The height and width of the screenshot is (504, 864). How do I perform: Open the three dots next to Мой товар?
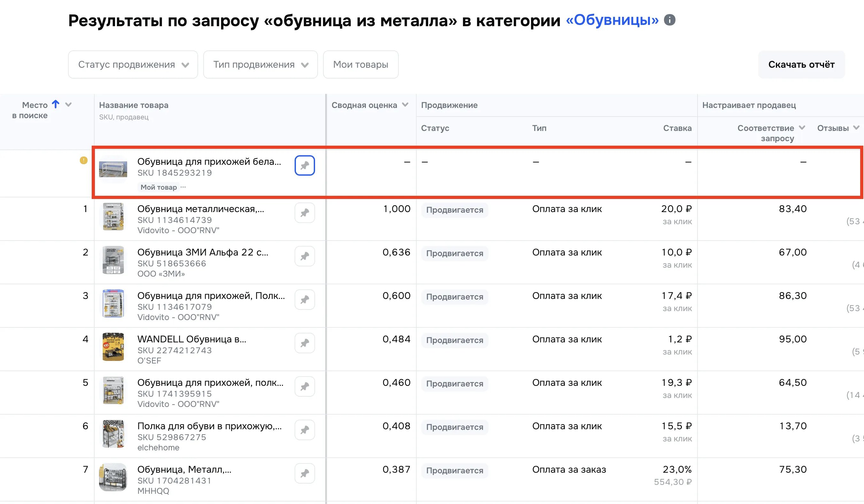[183, 187]
